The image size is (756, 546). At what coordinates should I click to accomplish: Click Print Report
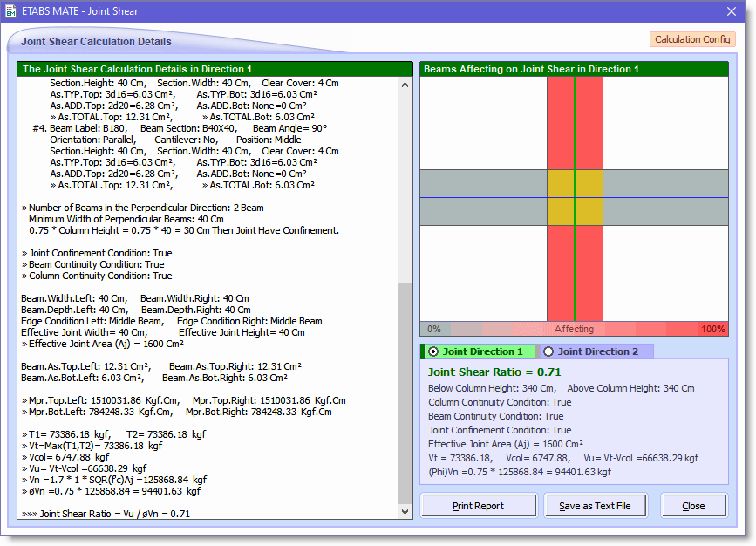click(x=478, y=505)
